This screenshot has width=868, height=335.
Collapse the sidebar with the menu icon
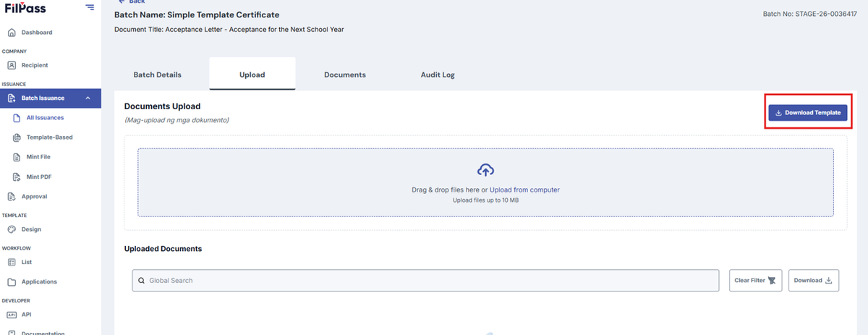[90, 7]
